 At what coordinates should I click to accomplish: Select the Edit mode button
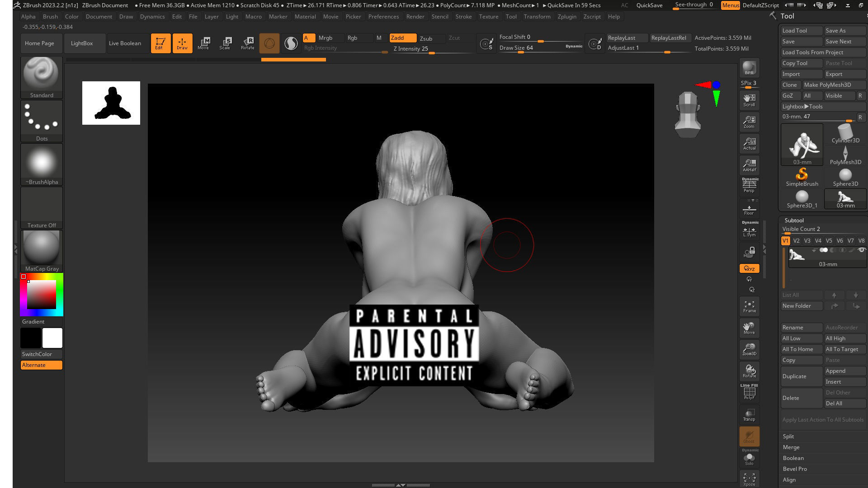tap(160, 43)
